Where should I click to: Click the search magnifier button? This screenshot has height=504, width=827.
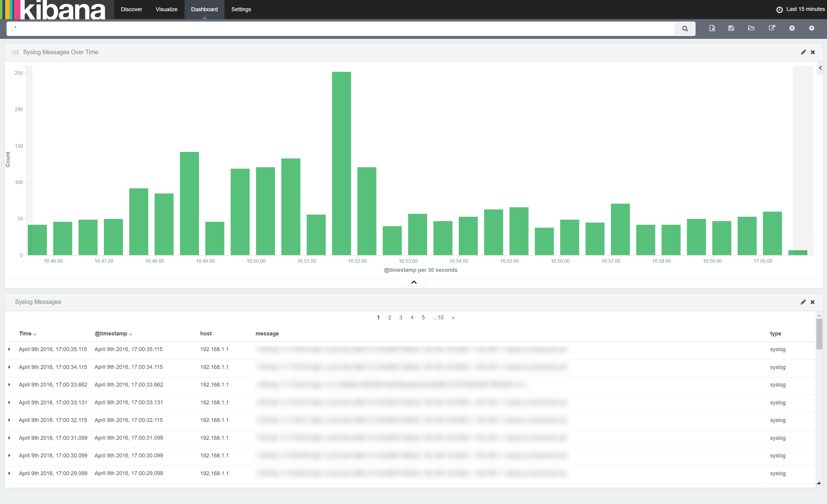(685, 28)
